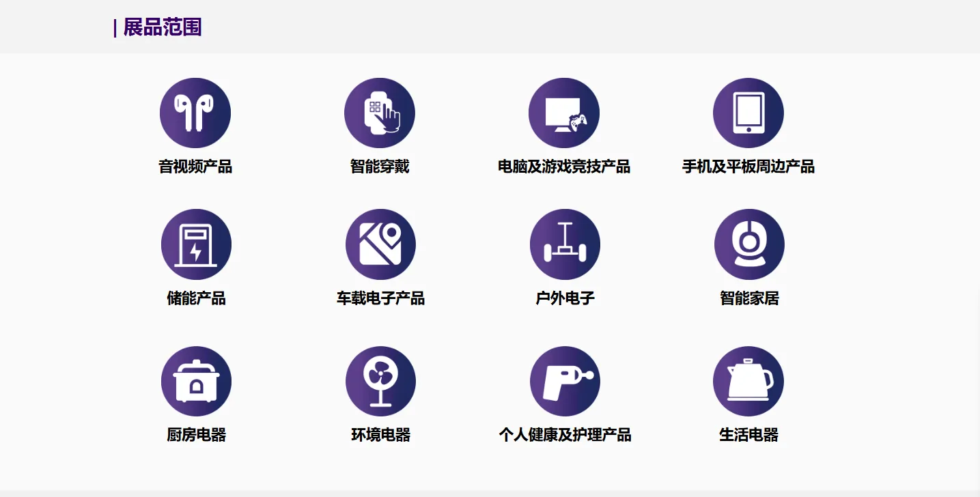The width and height of the screenshot is (980, 497).
Task: Click the 展品范围 section heading
Action: (x=162, y=27)
